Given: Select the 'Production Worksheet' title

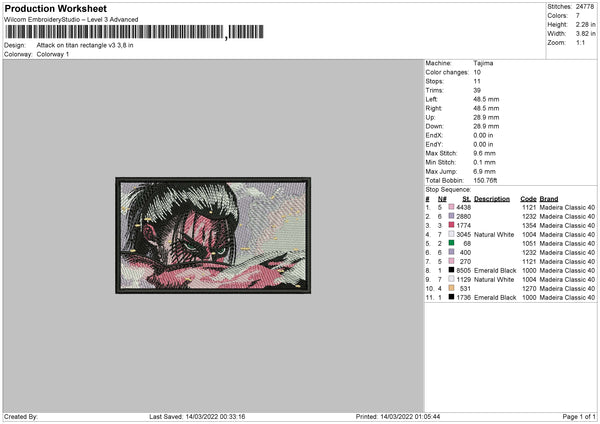Looking at the screenshot, I should coord(55,8).
